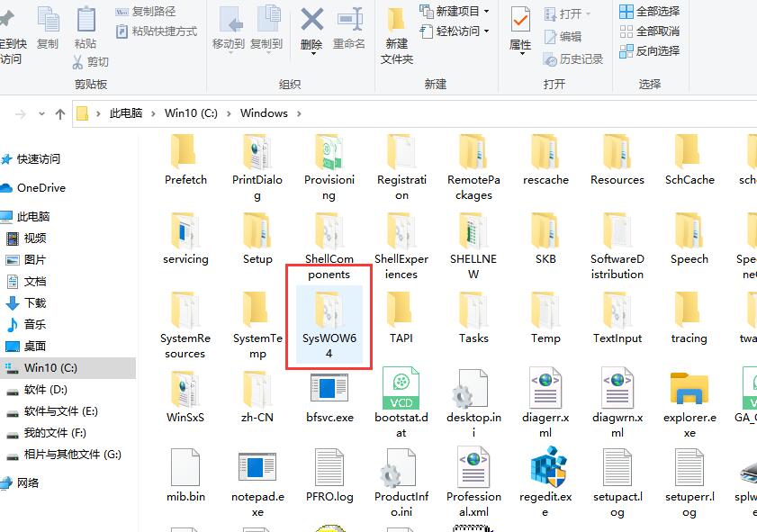757x532 pixels.
Task: Click Invert selection (反向选择)
Action: 650,51
